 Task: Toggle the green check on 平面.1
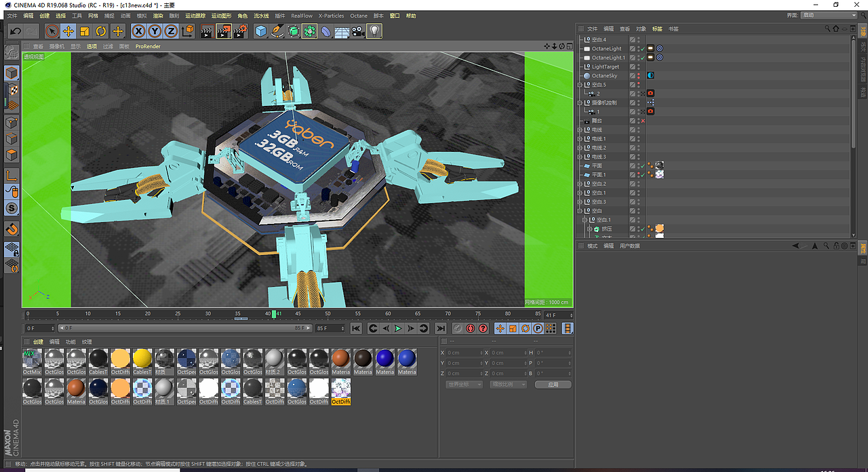coord(643,175)
